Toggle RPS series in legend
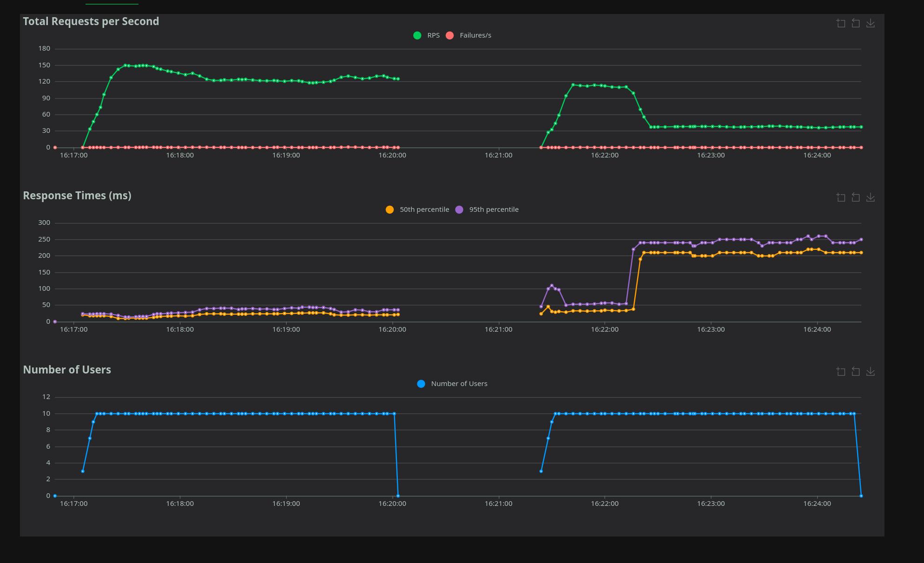The width and height of the screenshot is (924, 563). (433, 35)
